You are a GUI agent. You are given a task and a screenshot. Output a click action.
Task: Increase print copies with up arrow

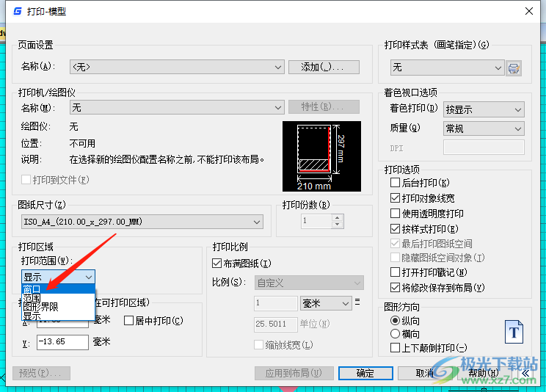click(x=337, y=218)
